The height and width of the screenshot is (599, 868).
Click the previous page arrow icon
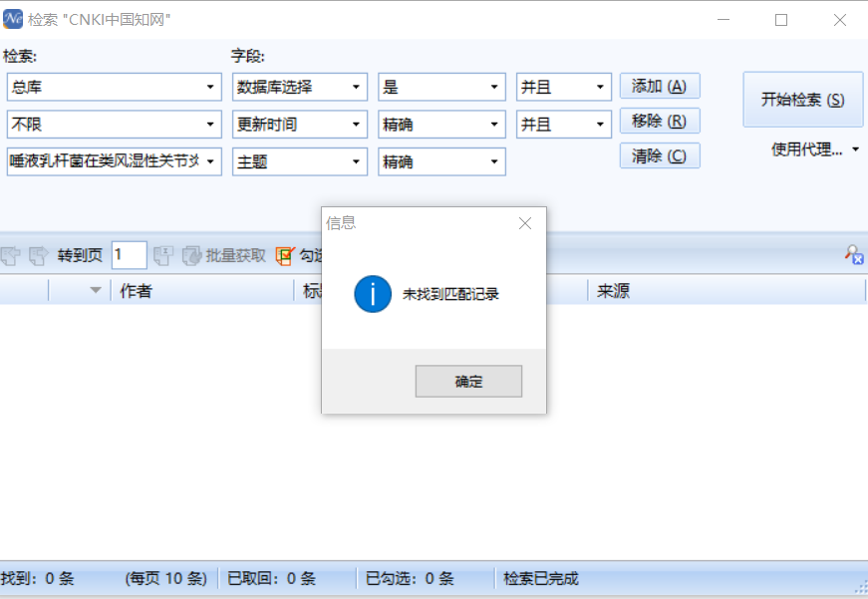[x=11, y=256]
